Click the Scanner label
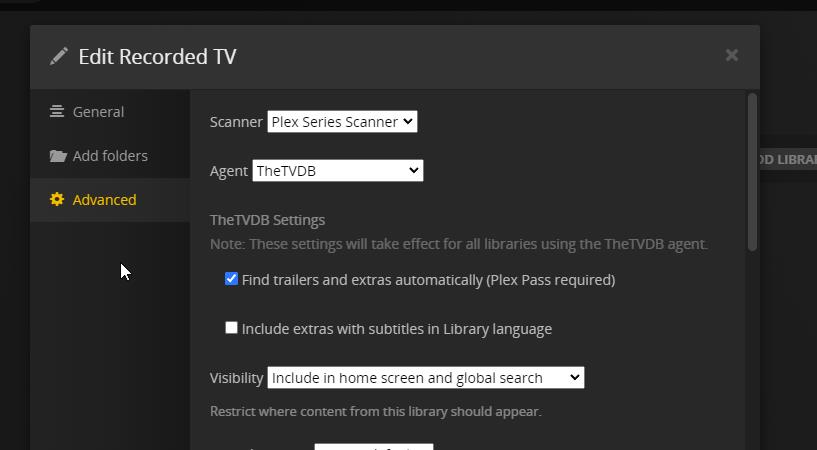The image size is (817, 450). pyautogui.click(x=236, y=122)
